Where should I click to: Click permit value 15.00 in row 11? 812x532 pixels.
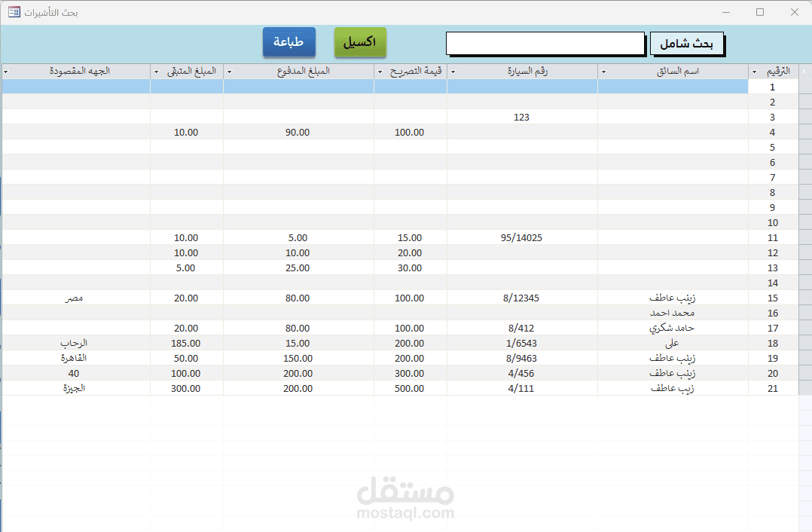(410, 238)
